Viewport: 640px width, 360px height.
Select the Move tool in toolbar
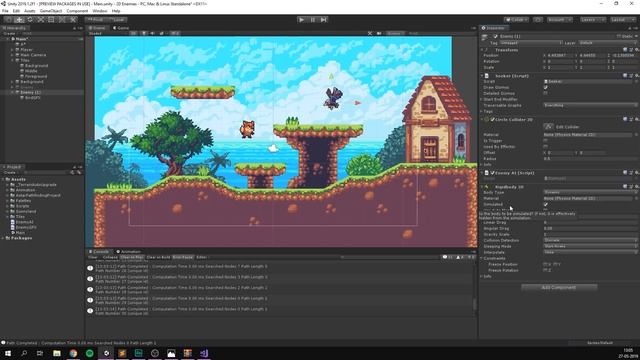19,20
